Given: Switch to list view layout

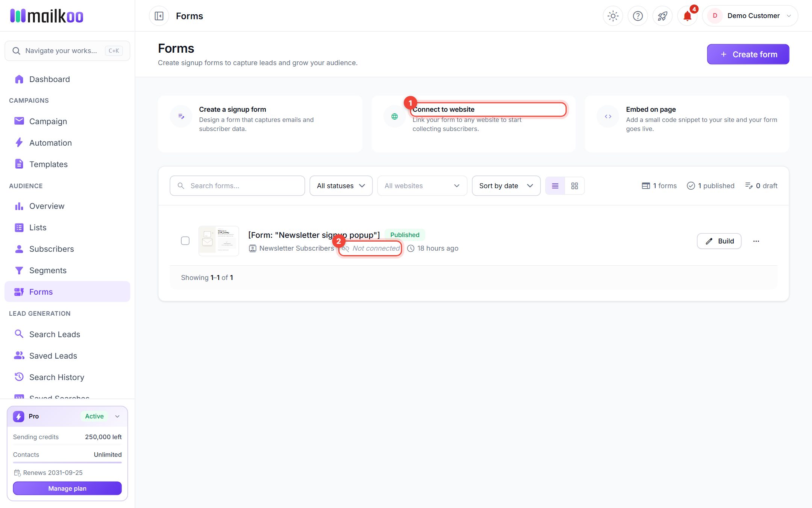Looking at the screenshot, I should click(x=555, y=186).
